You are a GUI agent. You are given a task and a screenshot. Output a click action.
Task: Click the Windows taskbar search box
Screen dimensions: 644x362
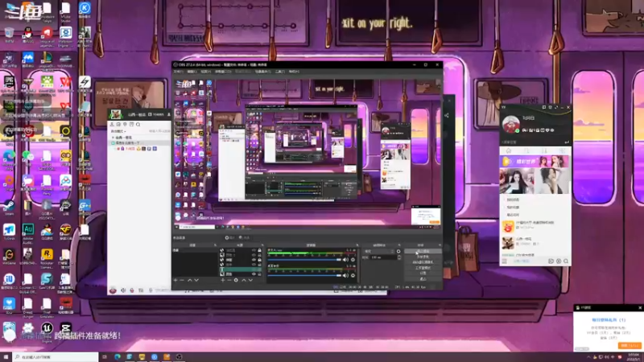[56, 357]
